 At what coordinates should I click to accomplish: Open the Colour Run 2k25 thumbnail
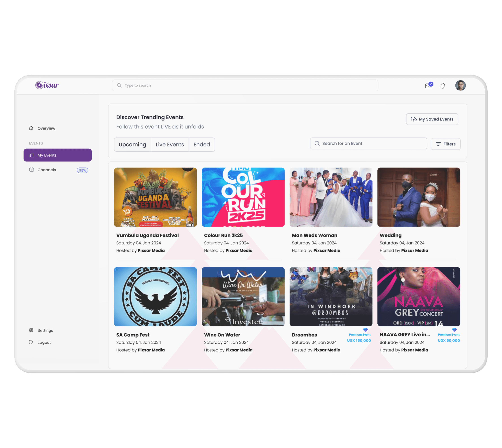[243, 197]
